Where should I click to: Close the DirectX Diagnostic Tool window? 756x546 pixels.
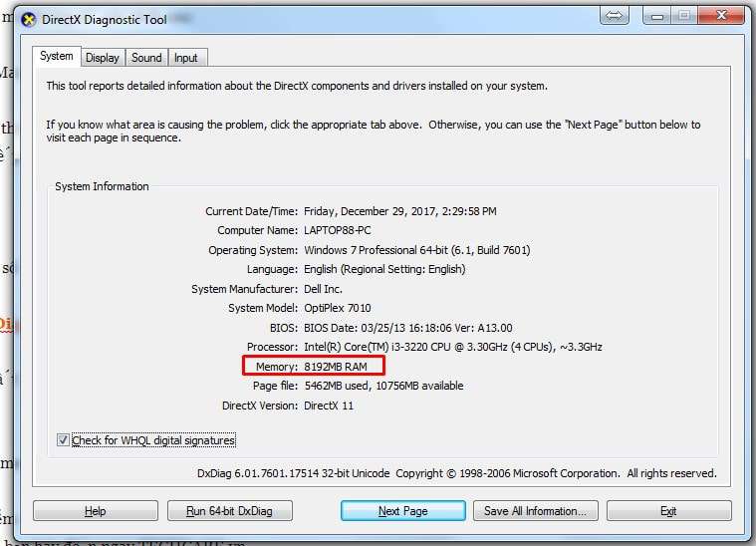click(x=721, y=17)
